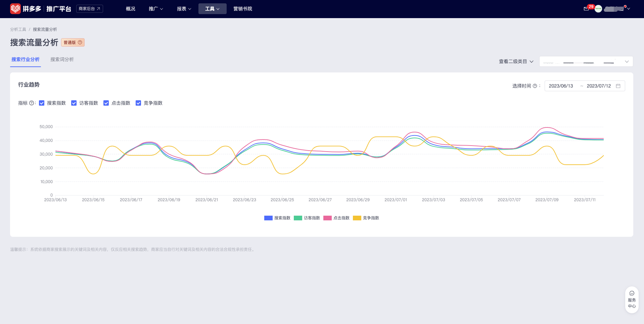Expand the 工具 menu
This screenshot has height=324, width=644.
pos(212,9)
